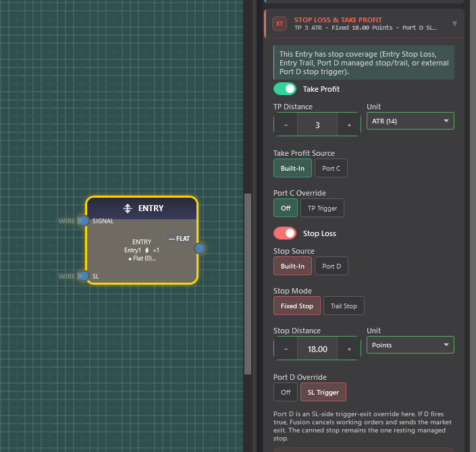Click the canvas vertical scrollbar thumb
The image size is (476, 452).
[x=248, y=284]
